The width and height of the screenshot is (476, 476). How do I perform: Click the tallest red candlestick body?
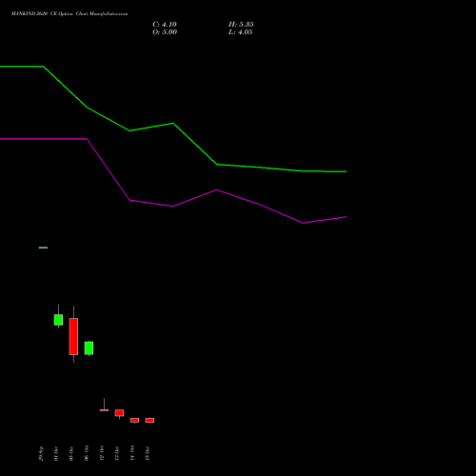[73, 336]
